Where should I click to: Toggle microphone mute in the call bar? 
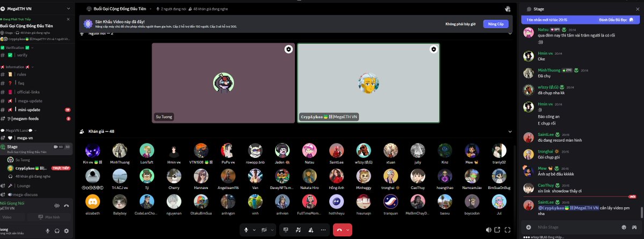[x=246, y=230]
